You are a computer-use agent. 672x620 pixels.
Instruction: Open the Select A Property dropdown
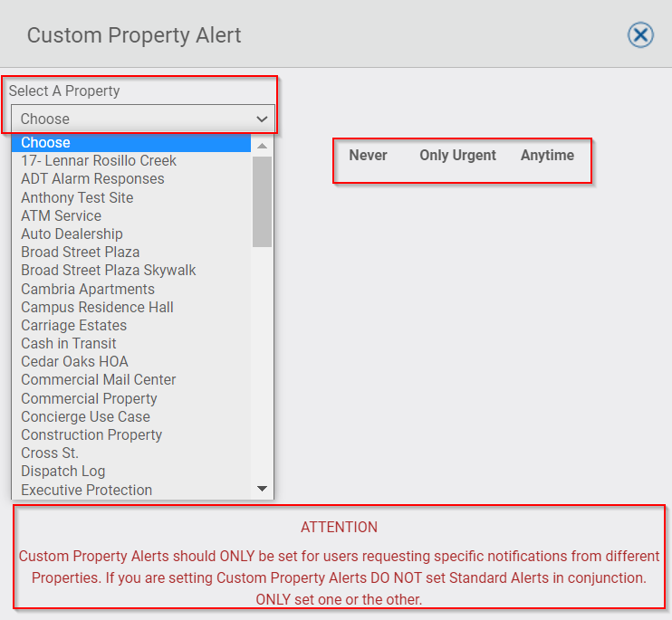point(143,119)
